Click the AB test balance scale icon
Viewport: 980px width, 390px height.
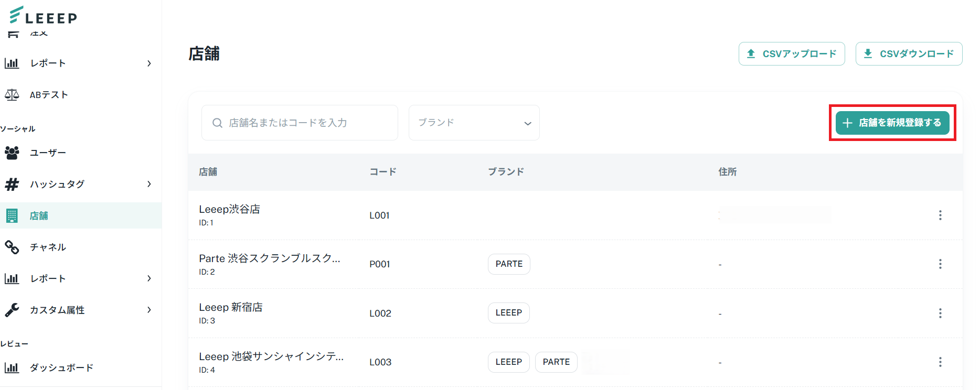click(12, 95)
